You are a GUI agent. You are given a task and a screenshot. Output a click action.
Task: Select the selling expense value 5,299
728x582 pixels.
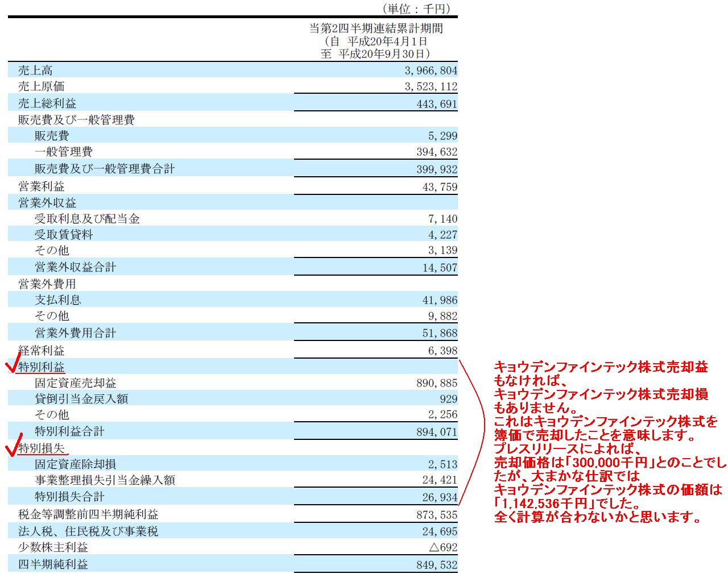[x=444, y=136]
